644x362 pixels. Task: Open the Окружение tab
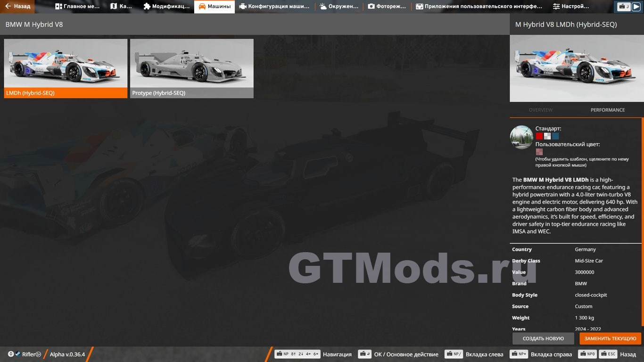pos(339,7)
